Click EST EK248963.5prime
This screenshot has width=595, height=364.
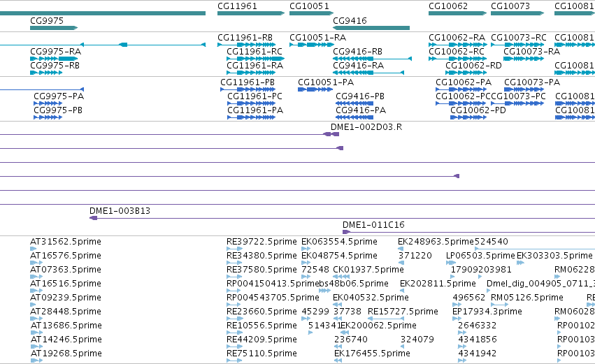436,242
